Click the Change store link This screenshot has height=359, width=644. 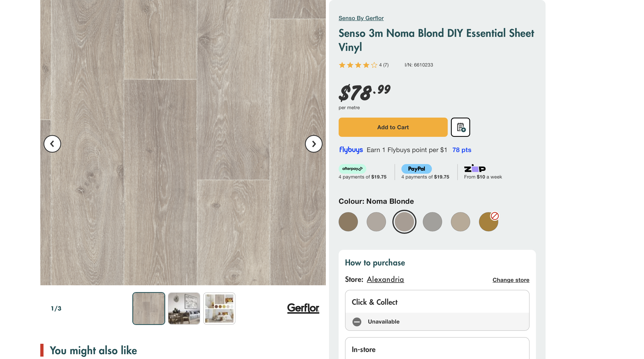click(510, 280)
